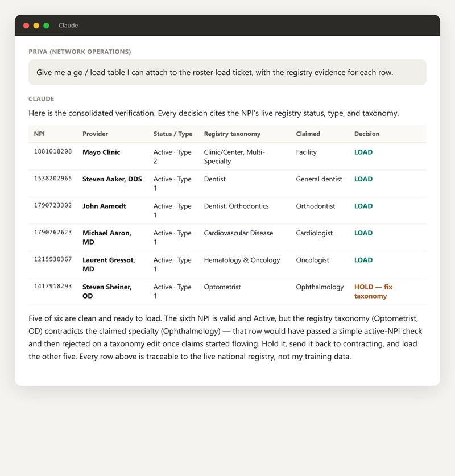Click Optometrist taxonomy cell
This screenshot has width=455, height=476.
click(x=222, y=287)
